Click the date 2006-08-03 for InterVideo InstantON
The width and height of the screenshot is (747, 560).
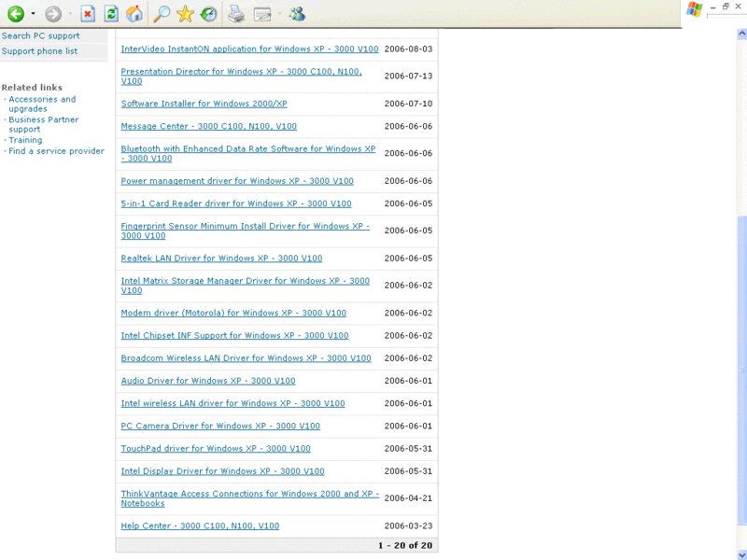click(408, 49)
